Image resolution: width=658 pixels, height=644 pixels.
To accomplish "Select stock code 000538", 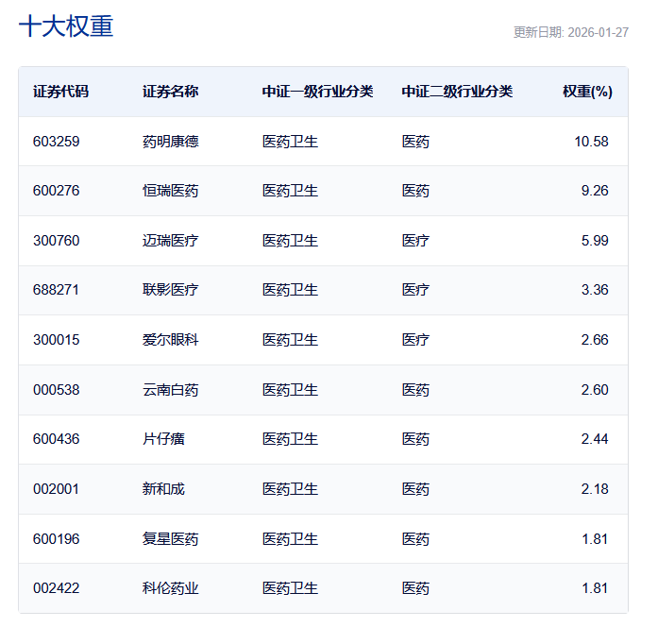I will pos(57,390).
